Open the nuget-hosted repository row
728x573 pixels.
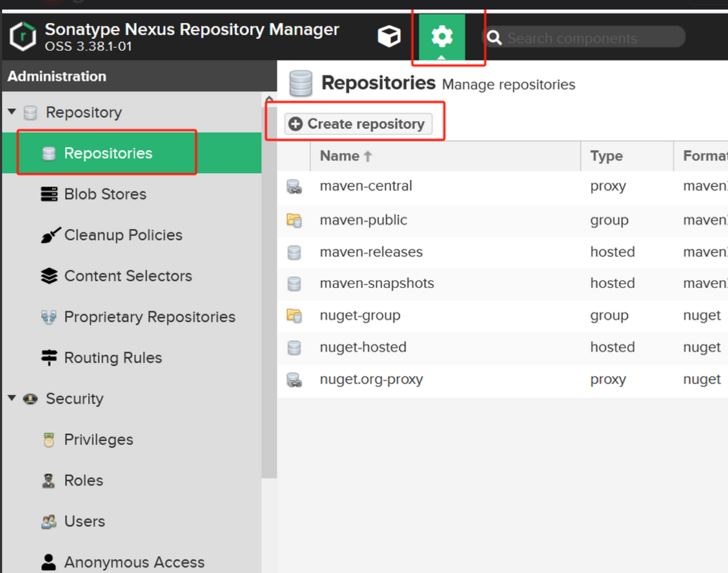[x=502, y=348]
